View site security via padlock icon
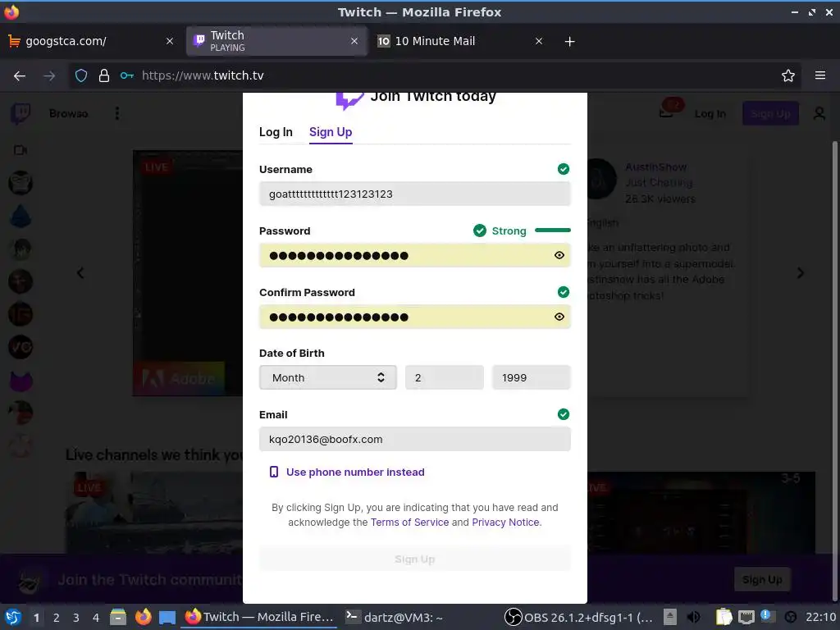Screen dimensions: 840x630 tap(104, 75)
